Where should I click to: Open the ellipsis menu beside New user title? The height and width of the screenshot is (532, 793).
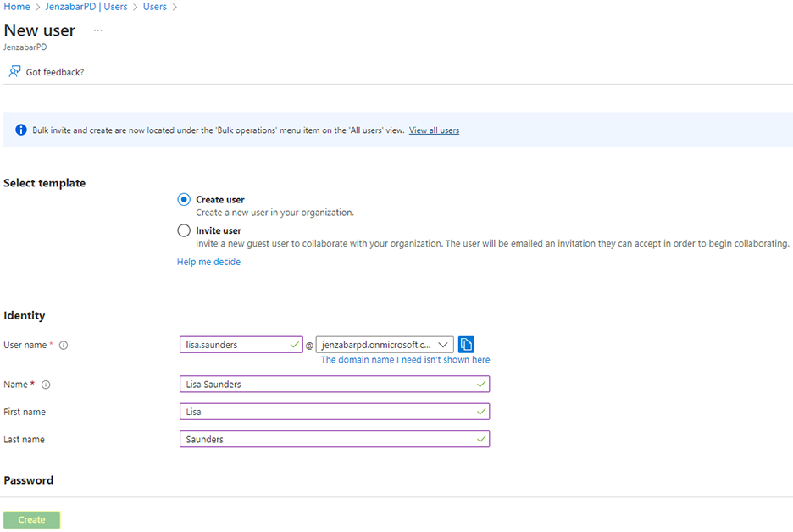tap(97, 30)
